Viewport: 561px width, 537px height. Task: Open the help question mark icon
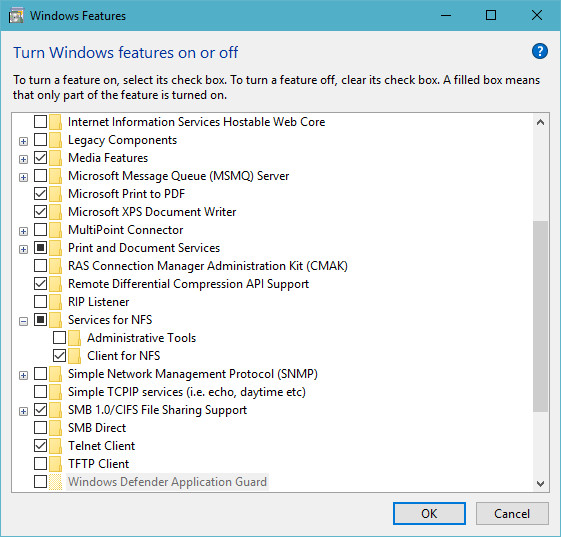click(540, 51)
